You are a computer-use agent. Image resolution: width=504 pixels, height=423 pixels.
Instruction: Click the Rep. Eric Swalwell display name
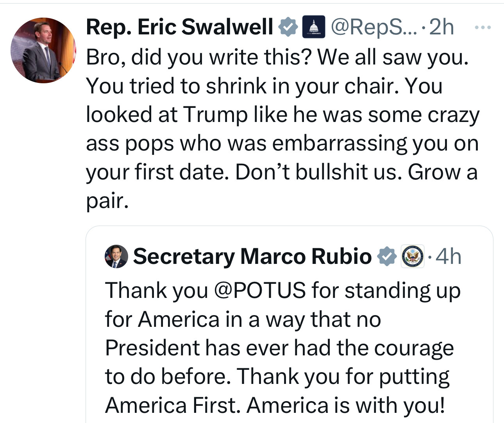click(179, 27)
